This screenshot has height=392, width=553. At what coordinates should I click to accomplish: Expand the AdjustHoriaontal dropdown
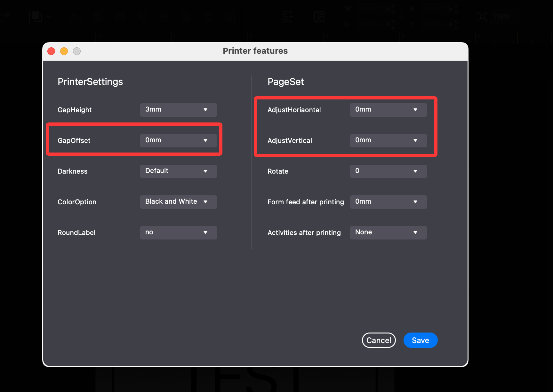[x=388, y=110]
